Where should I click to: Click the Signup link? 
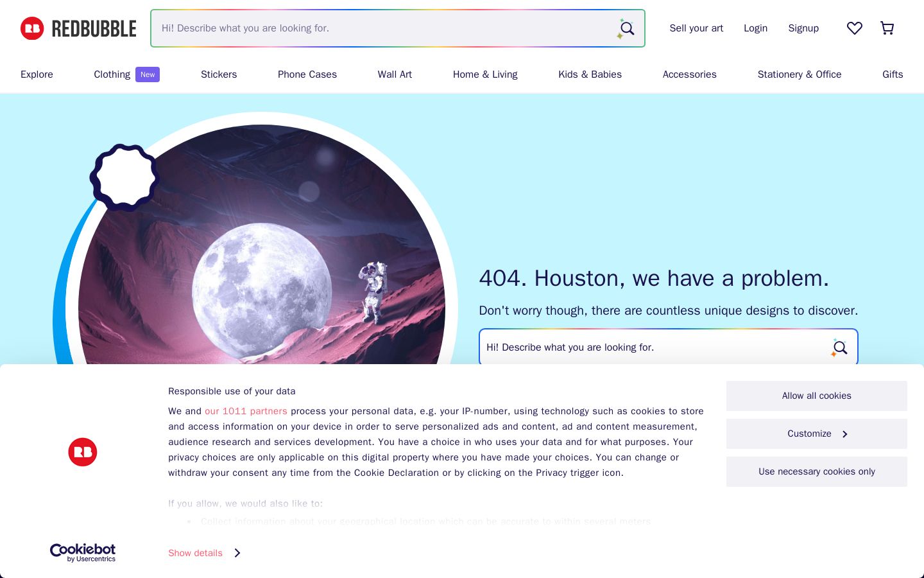click(x=803, y=28)
